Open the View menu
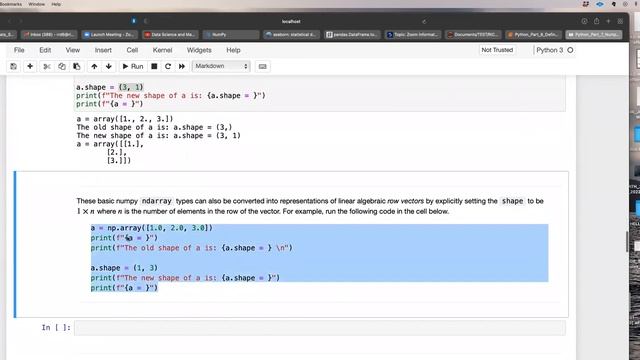 pyautogui.click(x=73, y=50)
